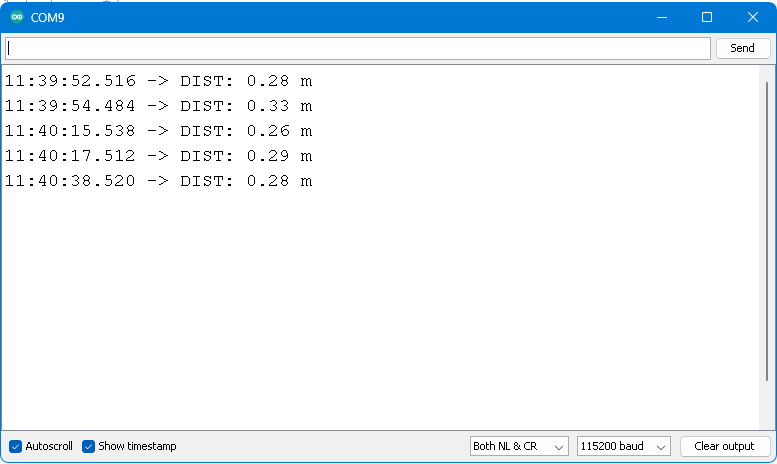Click the DIST: 0.33 m output line
Image resolution: width=777 pixels, height=464 pixels.
[158, 105]
